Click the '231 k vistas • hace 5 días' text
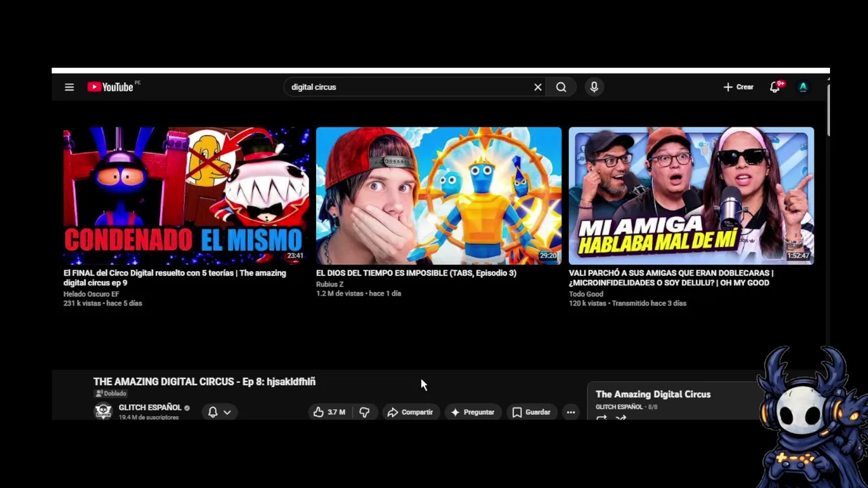 pyautogui.click(x=102, y=304)
